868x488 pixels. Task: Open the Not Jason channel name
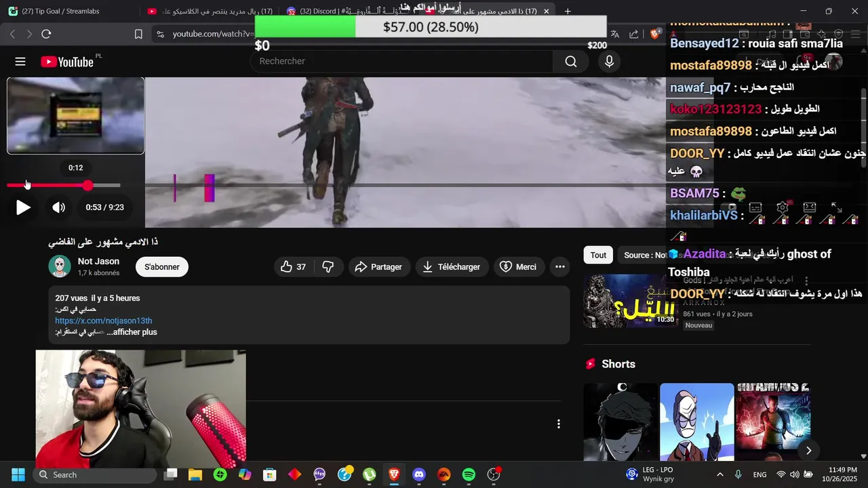click(x=98, y=262)
